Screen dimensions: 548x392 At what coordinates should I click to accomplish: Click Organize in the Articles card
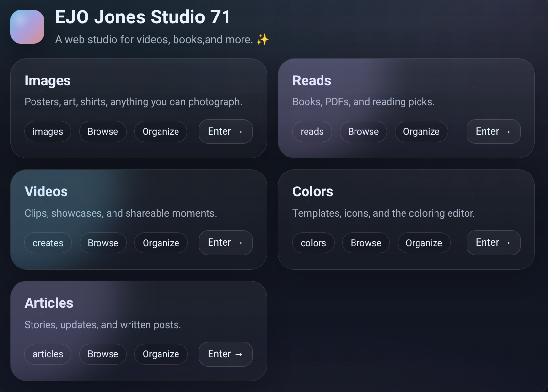tap(161, 354)
